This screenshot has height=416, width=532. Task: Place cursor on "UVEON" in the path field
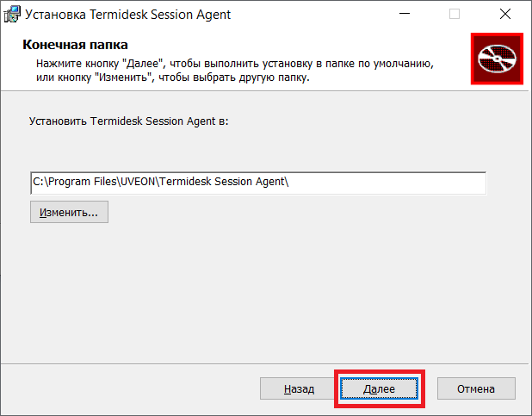coord(131,183)
